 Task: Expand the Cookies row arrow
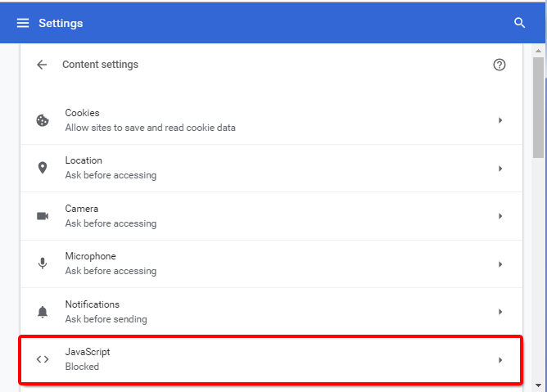point(500,120)
